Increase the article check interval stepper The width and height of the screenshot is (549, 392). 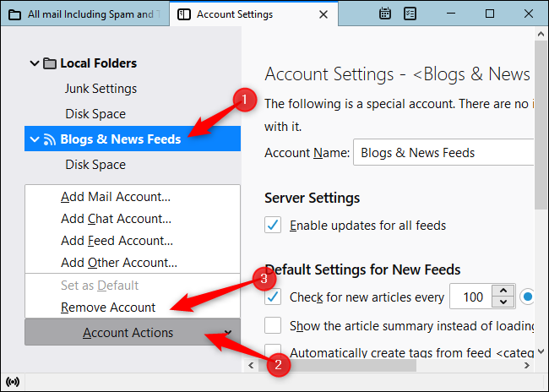pos(503,291)
